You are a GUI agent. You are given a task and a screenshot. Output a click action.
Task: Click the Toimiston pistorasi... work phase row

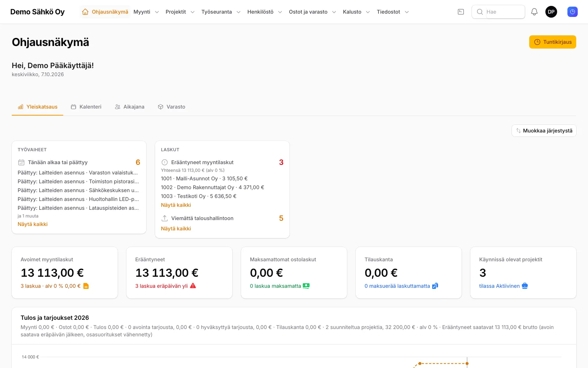point(78,181)
